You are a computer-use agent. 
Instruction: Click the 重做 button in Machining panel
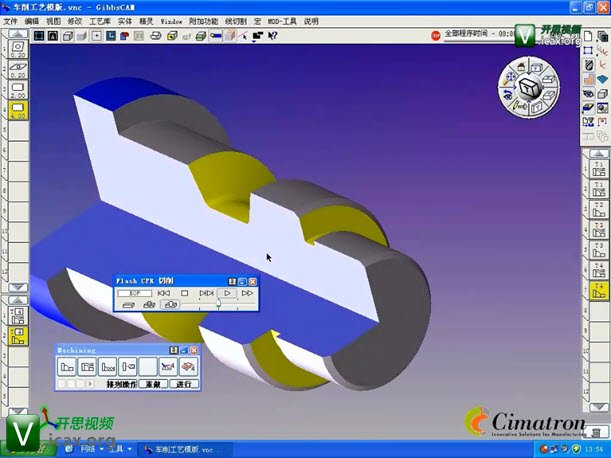coord(153,384)
